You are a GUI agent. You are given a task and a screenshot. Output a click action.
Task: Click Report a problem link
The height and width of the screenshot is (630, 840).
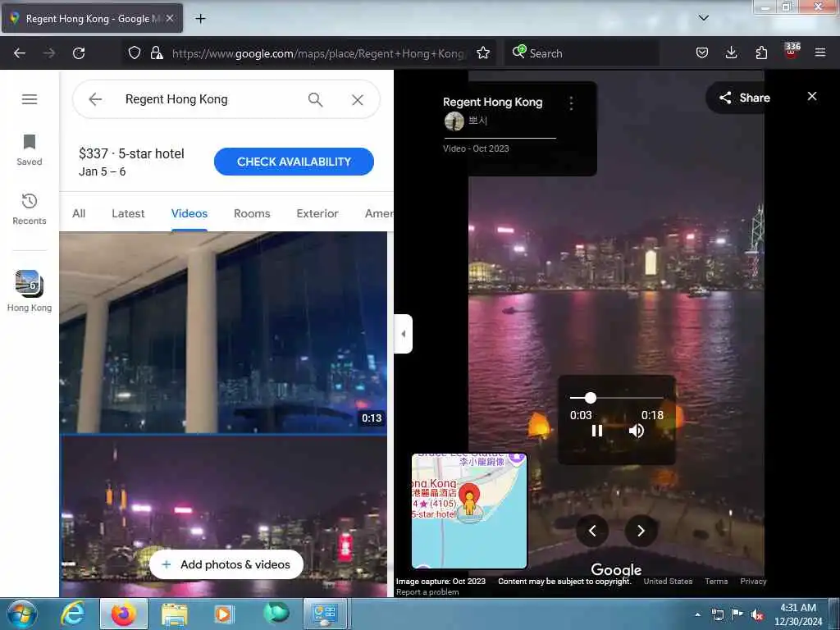point(427,592)
